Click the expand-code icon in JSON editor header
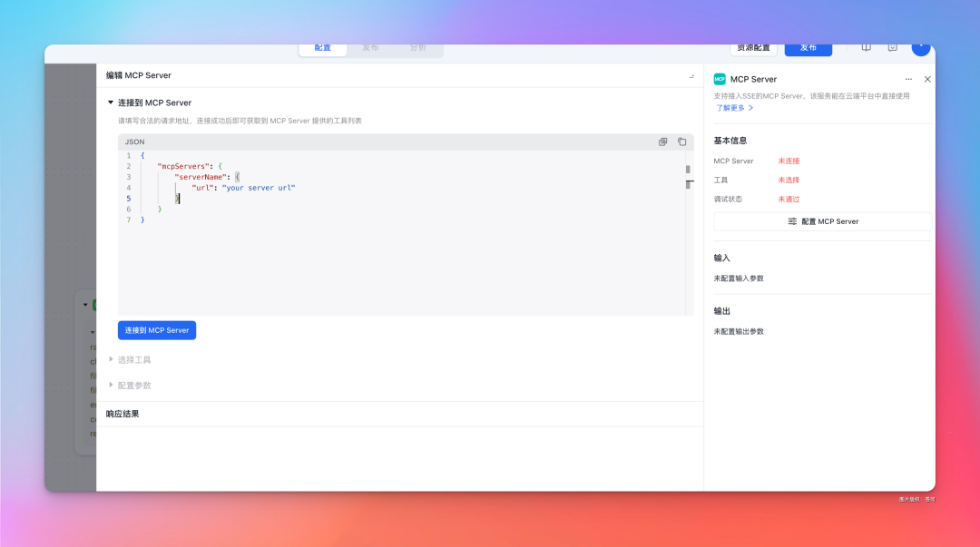 662,142
